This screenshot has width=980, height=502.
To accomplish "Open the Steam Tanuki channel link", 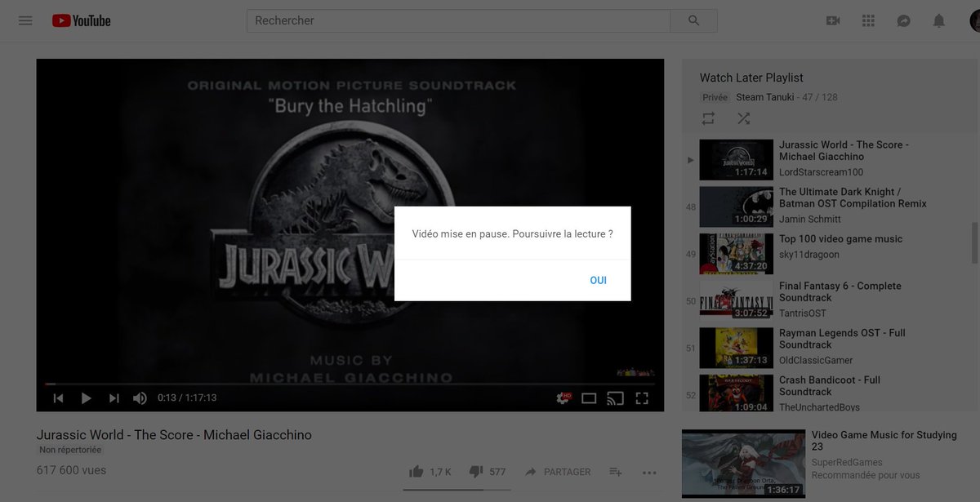I will coord(766,97).
